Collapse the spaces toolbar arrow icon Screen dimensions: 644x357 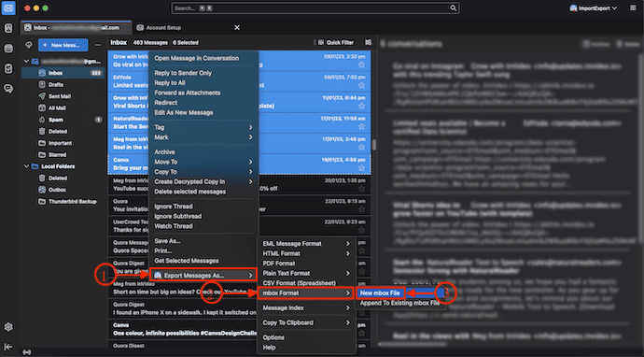[x=8, y=347]
